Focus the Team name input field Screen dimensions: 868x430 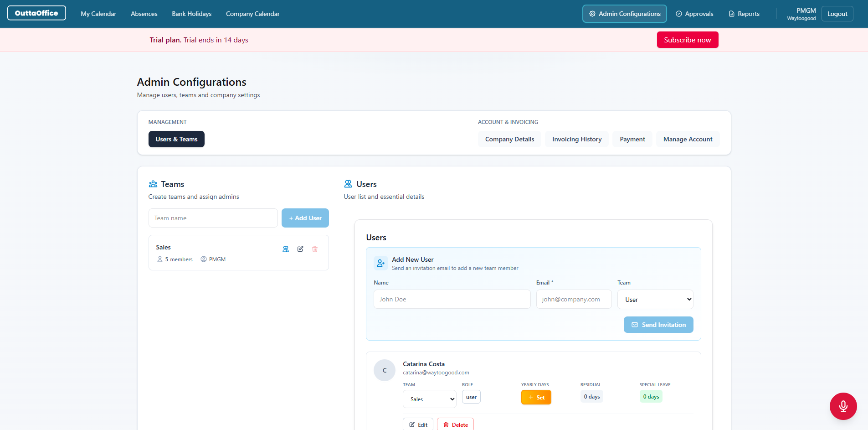[213, 218]
